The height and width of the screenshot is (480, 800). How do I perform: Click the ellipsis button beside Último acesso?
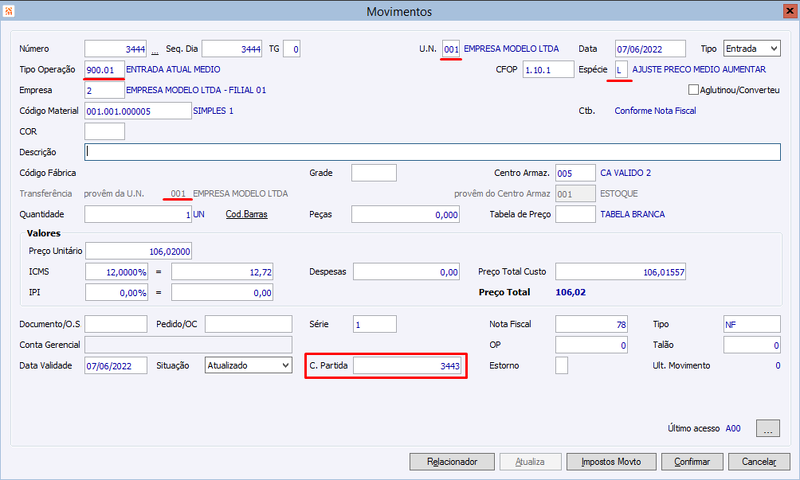tap(767, 428)
